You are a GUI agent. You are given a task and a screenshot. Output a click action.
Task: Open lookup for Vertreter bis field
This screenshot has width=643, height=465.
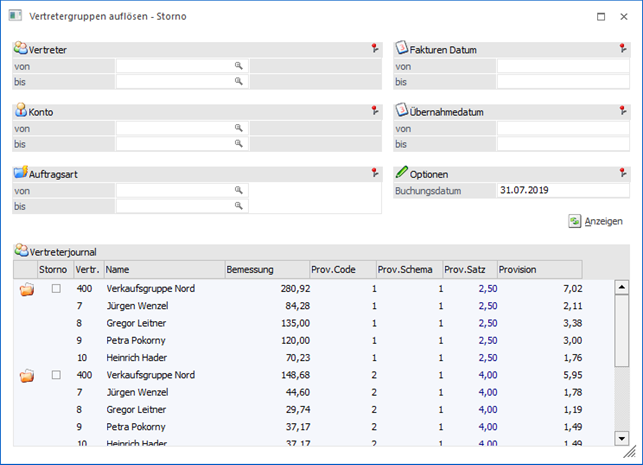(239, 82)
